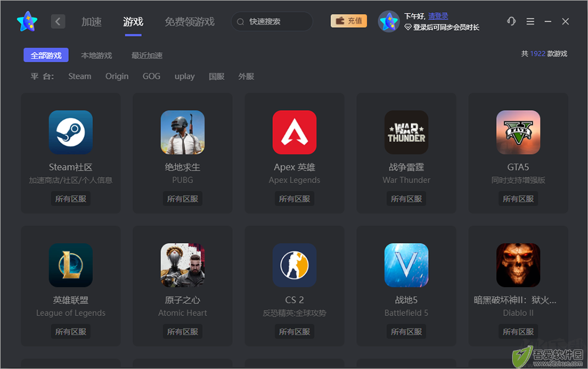Filter by GOG platform

(152, 76)
